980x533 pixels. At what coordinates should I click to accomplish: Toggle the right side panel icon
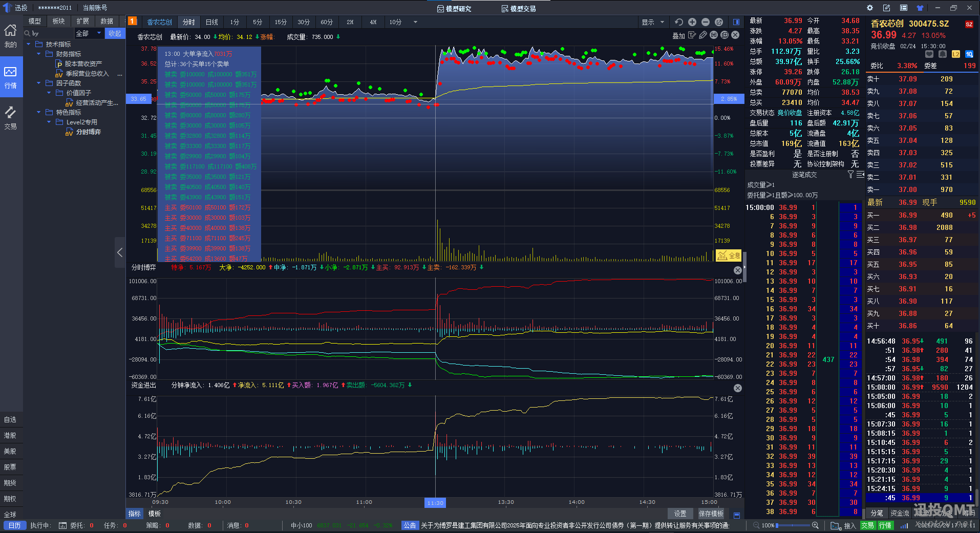(x=736, y=22)
